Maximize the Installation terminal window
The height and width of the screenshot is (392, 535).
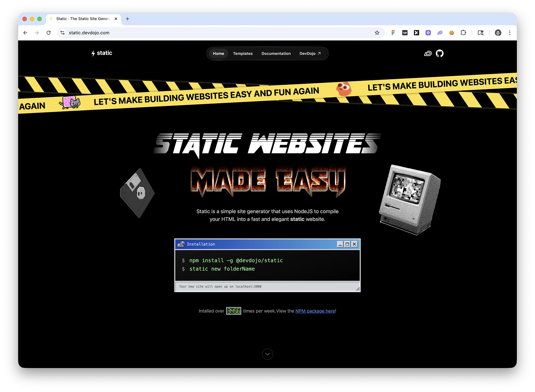[347, 244]
